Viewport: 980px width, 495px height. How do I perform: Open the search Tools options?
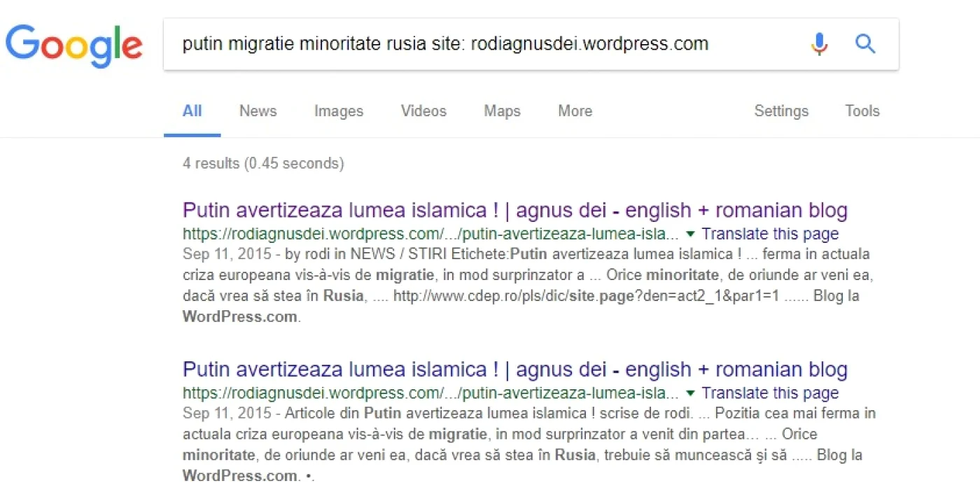[x=862, y=111]
